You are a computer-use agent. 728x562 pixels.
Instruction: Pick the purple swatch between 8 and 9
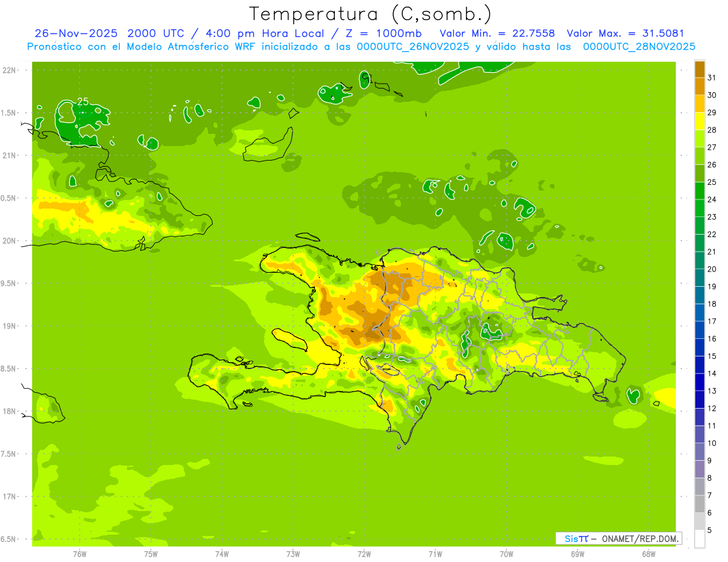point(699,469)
